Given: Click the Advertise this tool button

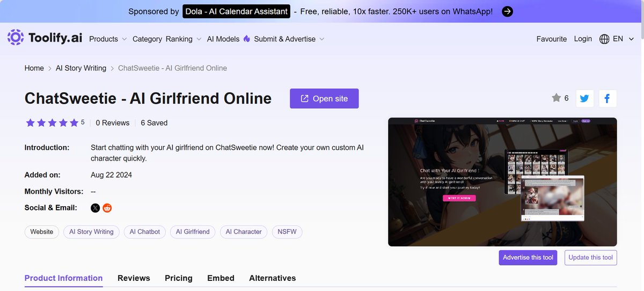Looking at the screenshot, I should coord(528,258).
